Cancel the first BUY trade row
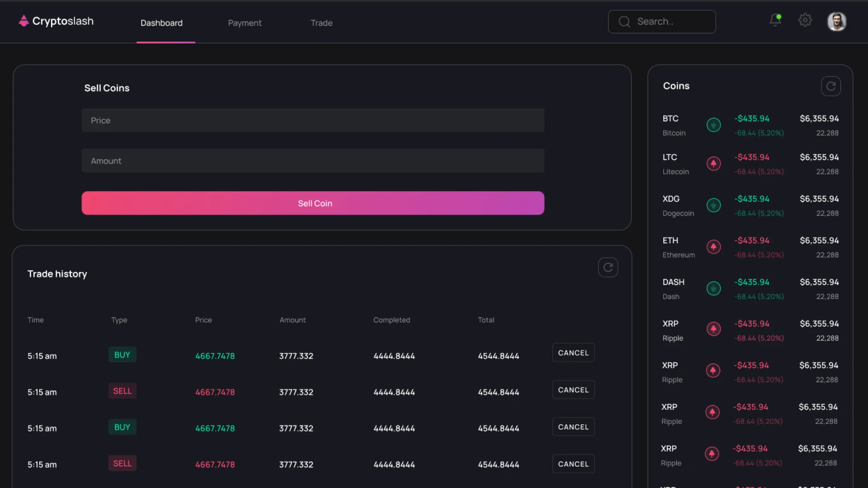The image size is (868, 488). click(573, 353)
